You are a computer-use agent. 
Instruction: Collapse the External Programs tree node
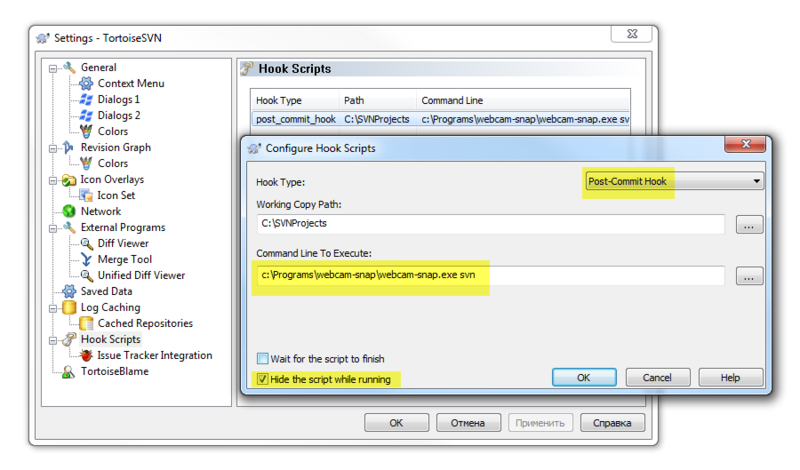coord(53,229)
